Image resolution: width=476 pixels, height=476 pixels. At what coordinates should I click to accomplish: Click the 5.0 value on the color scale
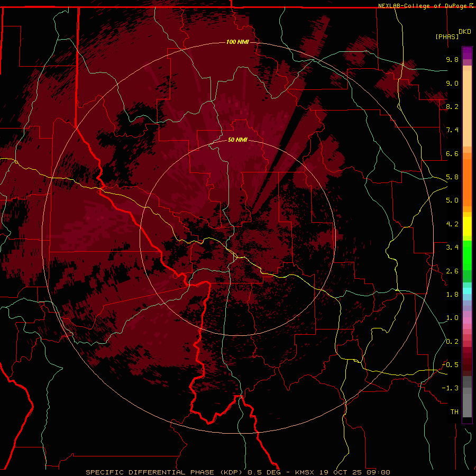click(x=452, y=200)
